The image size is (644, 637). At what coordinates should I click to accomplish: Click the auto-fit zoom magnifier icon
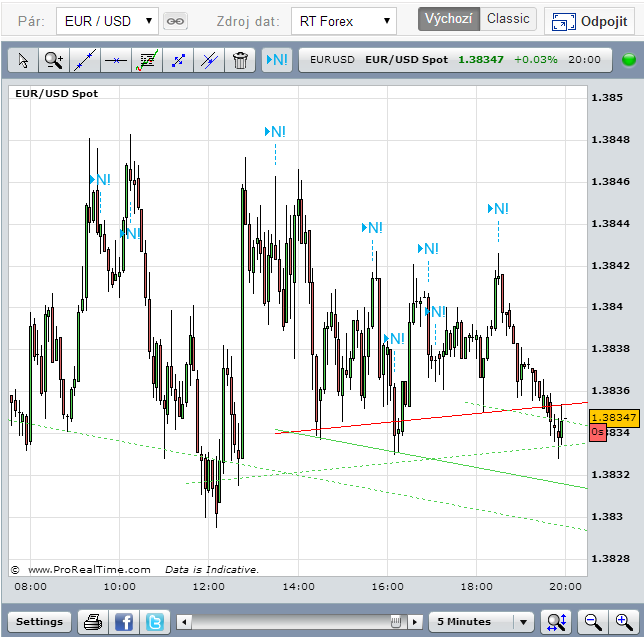click(x=557, y=622)
